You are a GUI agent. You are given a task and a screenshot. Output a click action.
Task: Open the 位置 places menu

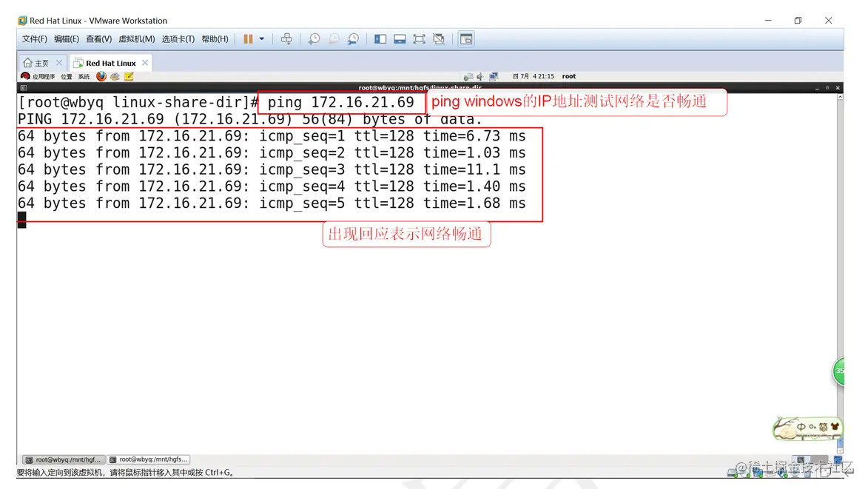67,76
